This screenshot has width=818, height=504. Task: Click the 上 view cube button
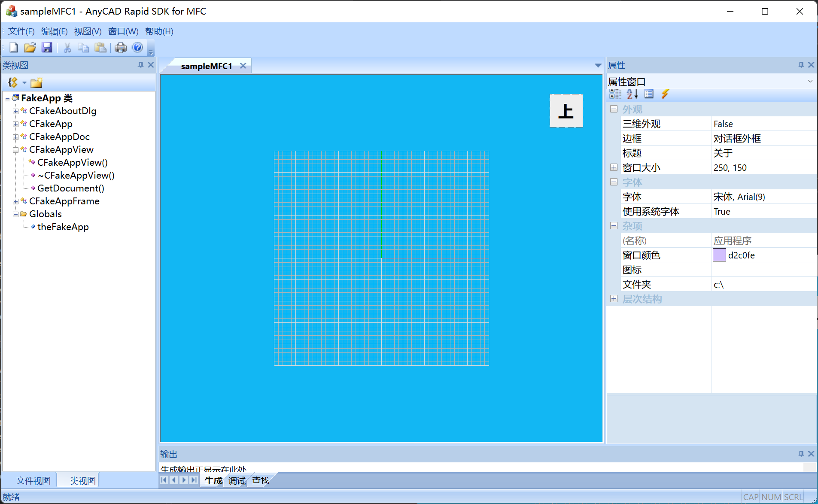(566, 111)
